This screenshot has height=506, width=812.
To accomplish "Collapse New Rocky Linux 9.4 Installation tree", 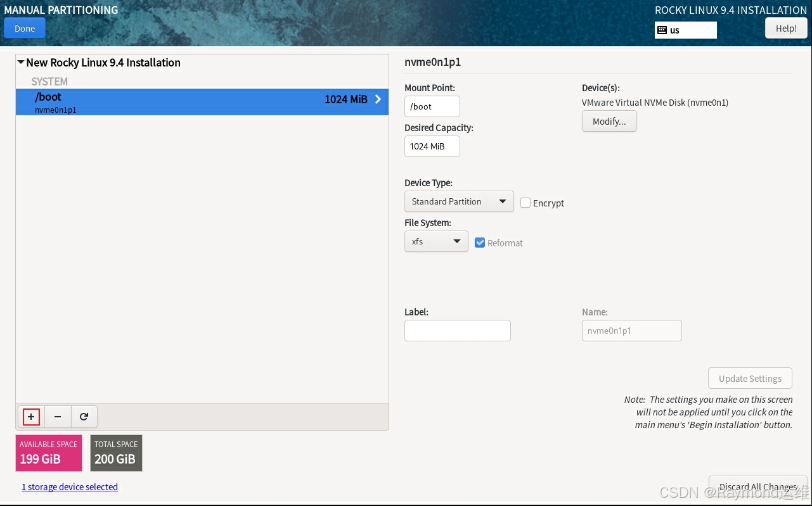I will coord(21,63).
